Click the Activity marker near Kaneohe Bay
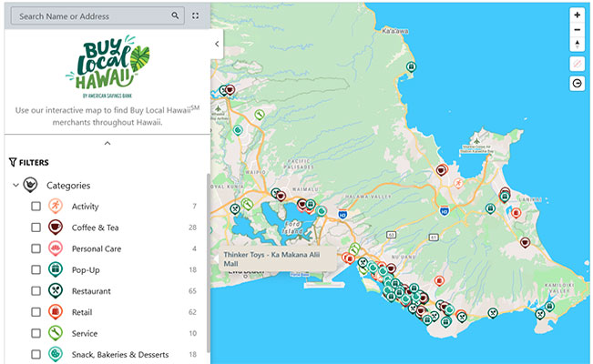Screen dimensions: 593x364 coord(458,184)
